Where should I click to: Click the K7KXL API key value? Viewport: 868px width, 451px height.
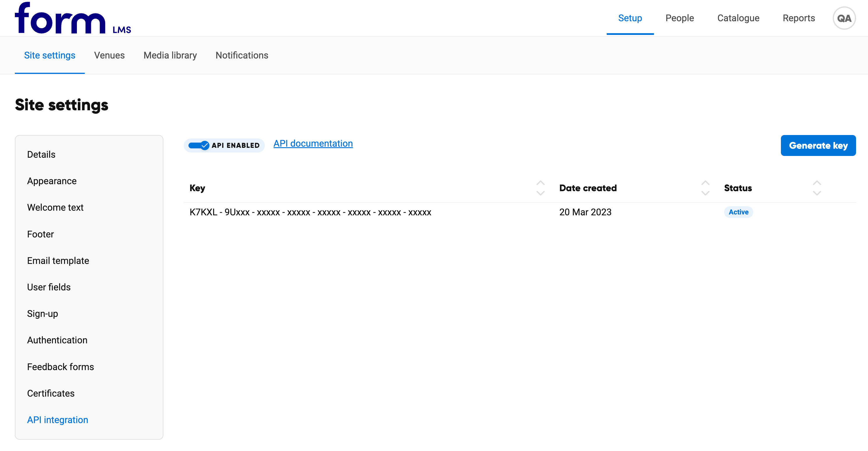point(310,212)
